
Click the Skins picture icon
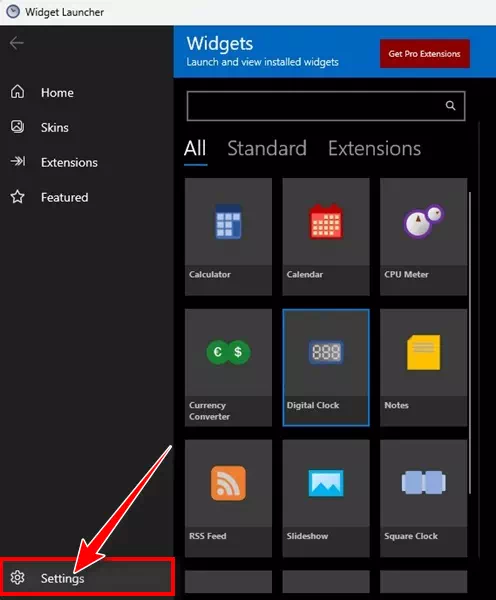click(17, 127)
